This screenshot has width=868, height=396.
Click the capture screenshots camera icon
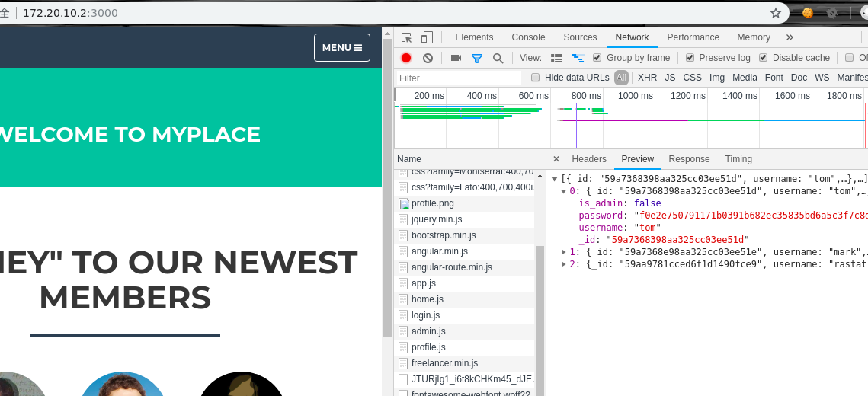point(456,58)
